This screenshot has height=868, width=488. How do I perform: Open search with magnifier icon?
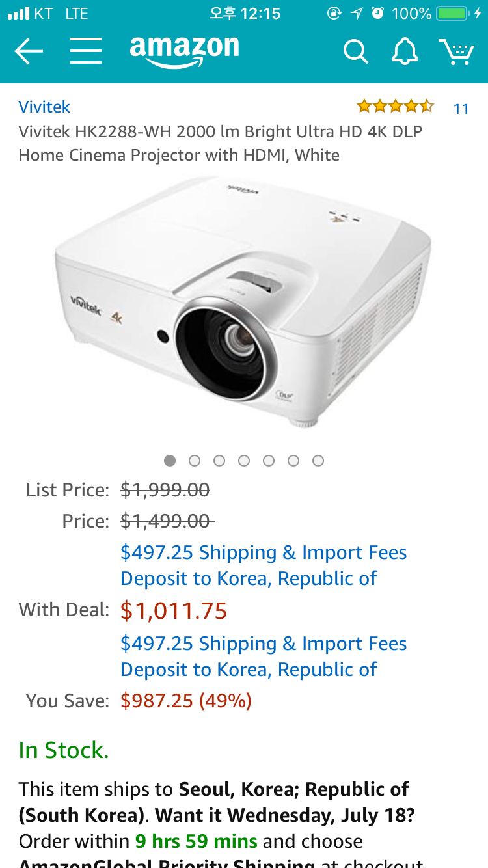coord(355,51)
